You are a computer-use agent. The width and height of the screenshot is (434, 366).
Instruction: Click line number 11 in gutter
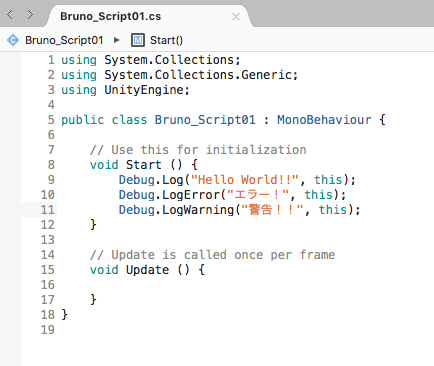click(48, 210)
